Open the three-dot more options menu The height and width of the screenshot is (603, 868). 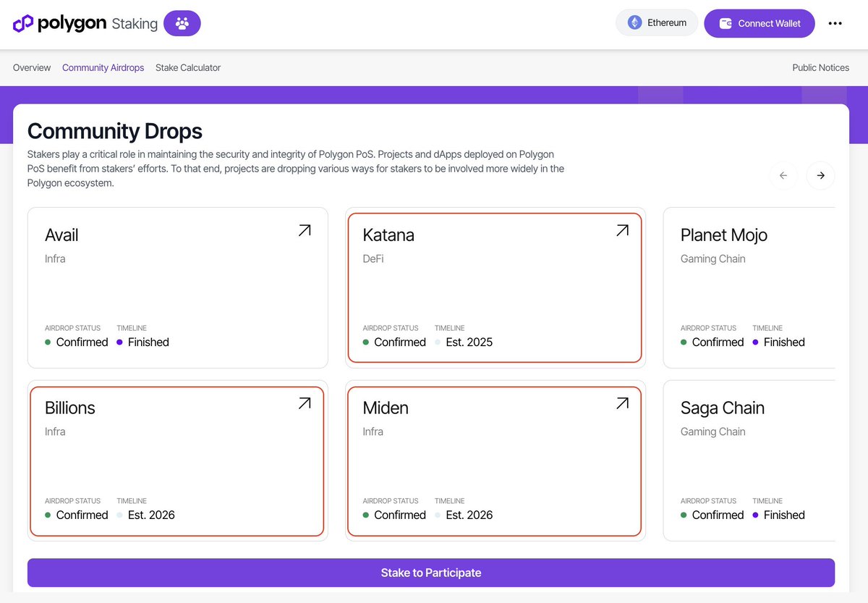pyautogui.click(x=835, y=23)
